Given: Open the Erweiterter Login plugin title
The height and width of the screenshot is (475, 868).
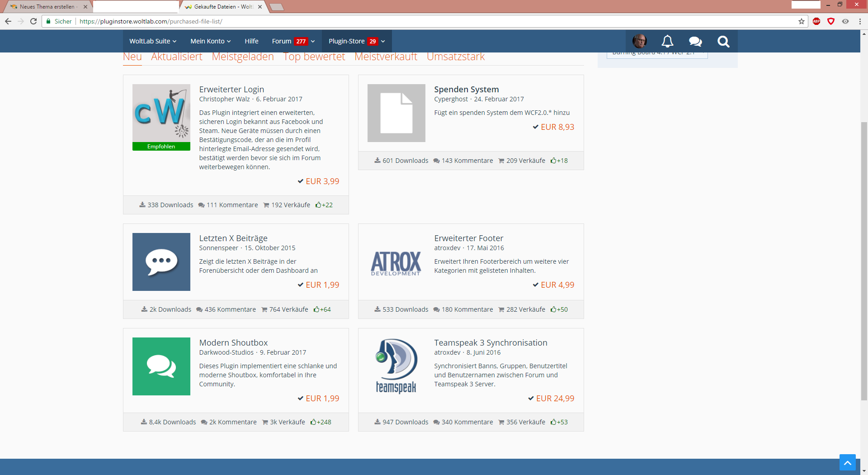Looking at the screenshot, I should 231,90.
